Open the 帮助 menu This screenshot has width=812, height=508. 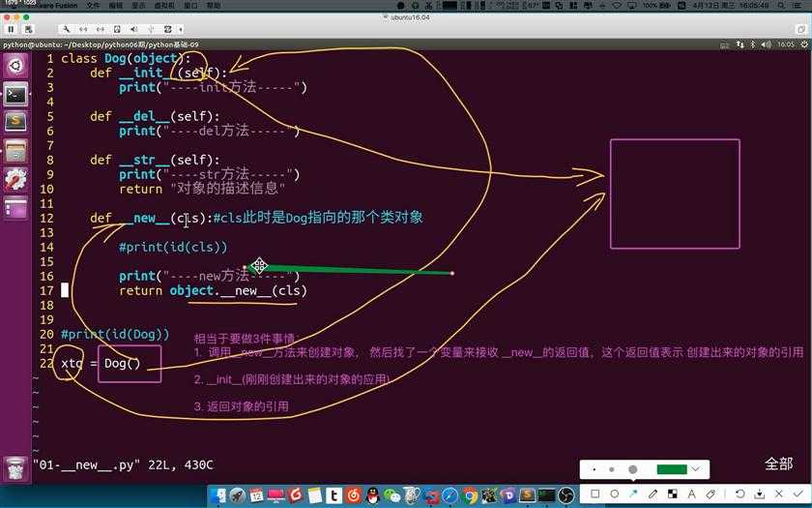[x=214, y=5]
